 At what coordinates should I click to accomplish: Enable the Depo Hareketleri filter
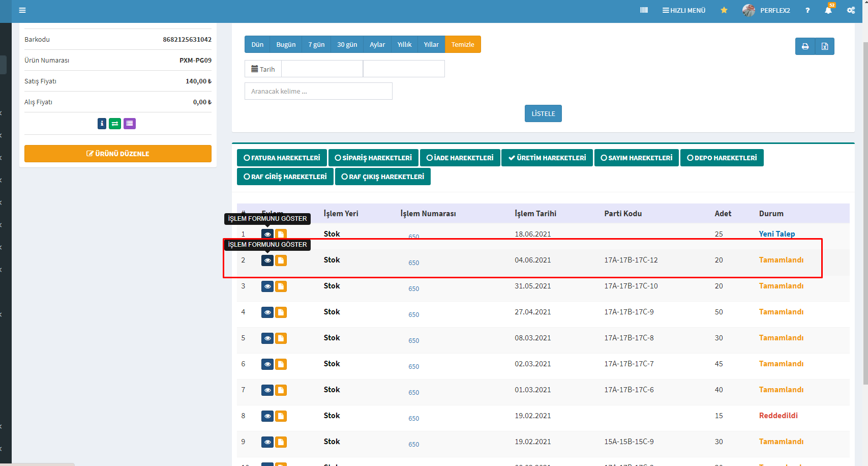722,158
